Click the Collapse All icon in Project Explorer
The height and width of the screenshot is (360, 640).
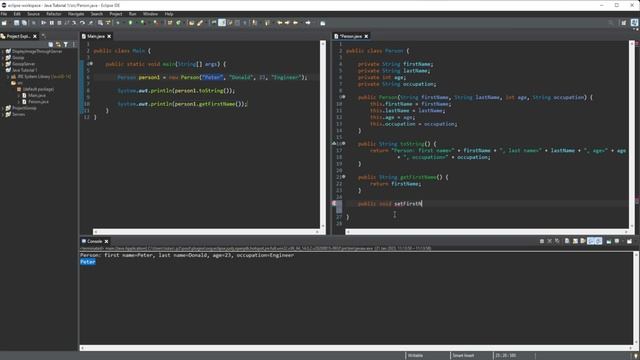(51, 44)
